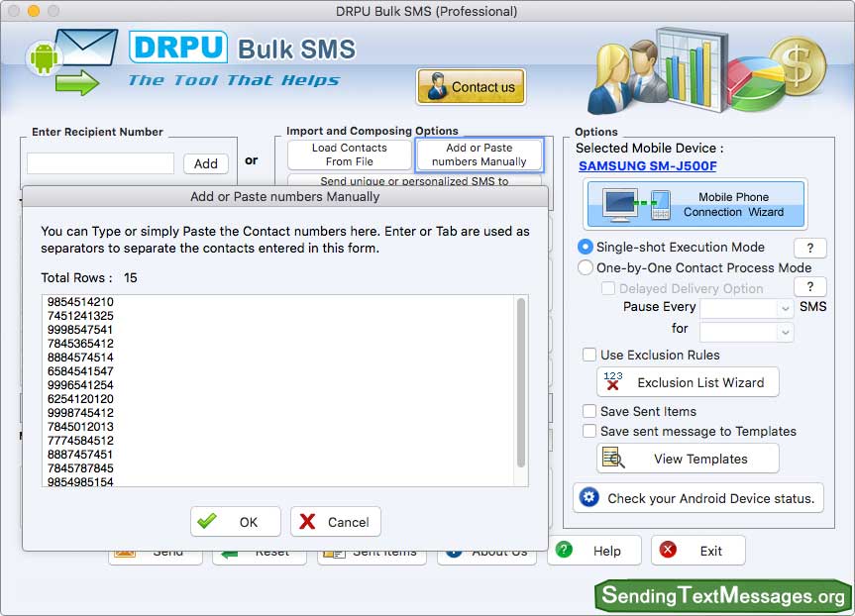Click the yellow minimize window button
Viewport: 855px width, 616px height.
34,10
